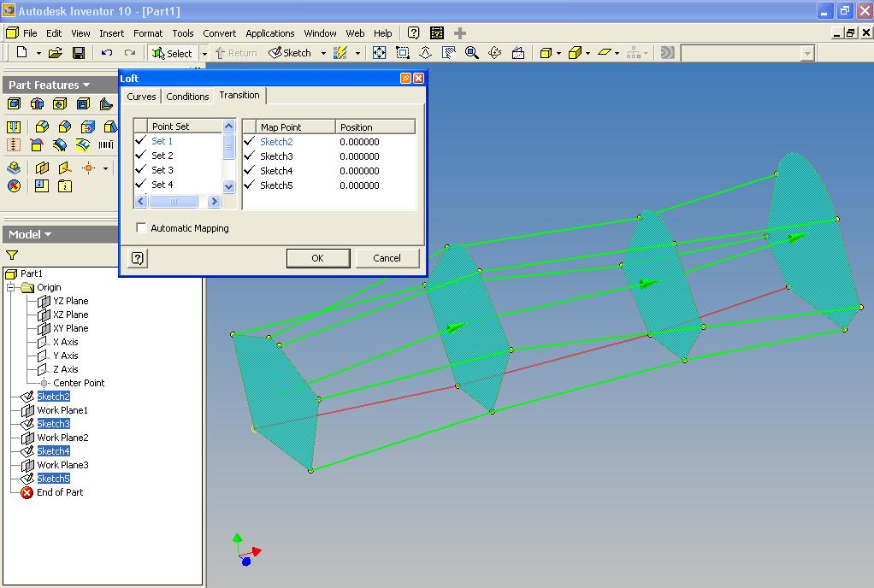
Task: Select the Zoom Window tool
Action: coord(403,53)
